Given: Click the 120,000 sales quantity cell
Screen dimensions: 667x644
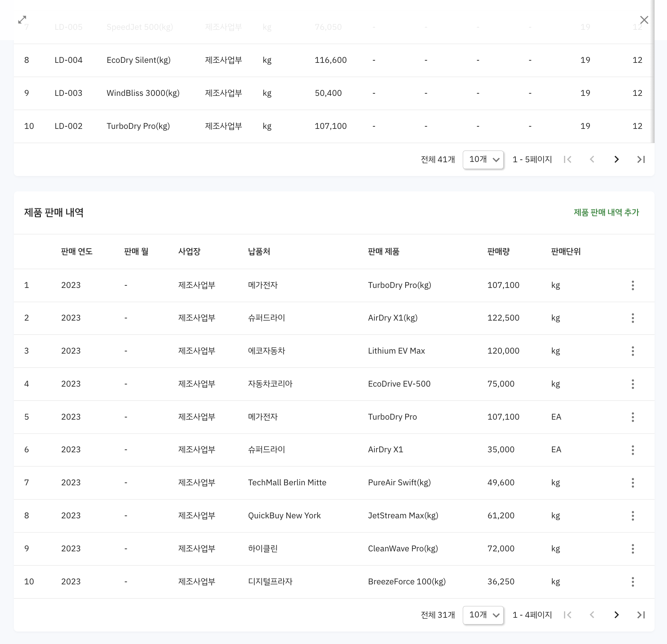Looking at the screenshot, I should [x=503, y=351].
